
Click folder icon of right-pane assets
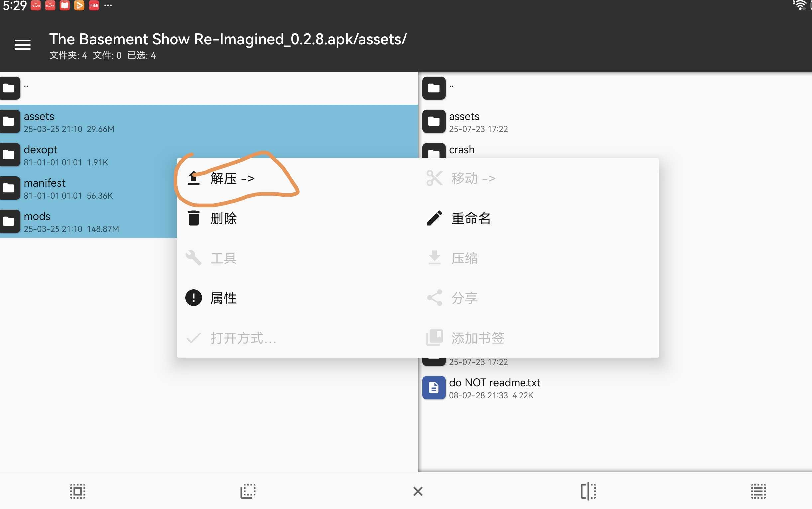point(434,121)
